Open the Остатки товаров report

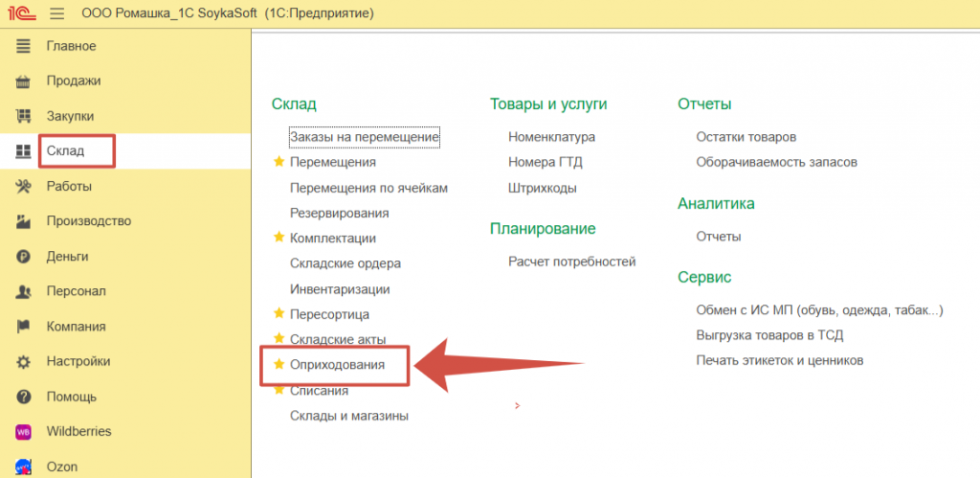pyautogui.click(x=746, y=138)
